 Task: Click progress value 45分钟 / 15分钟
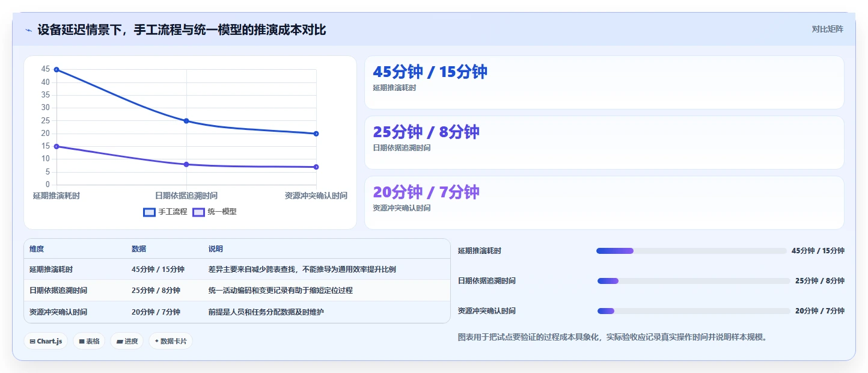(818, 251)
